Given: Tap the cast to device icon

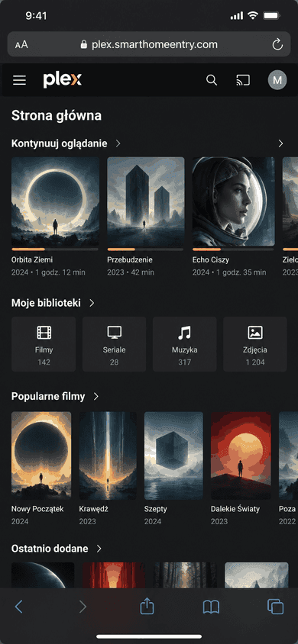Looking at the screenshot, I should pyautogui.click(x=243, y=80).
